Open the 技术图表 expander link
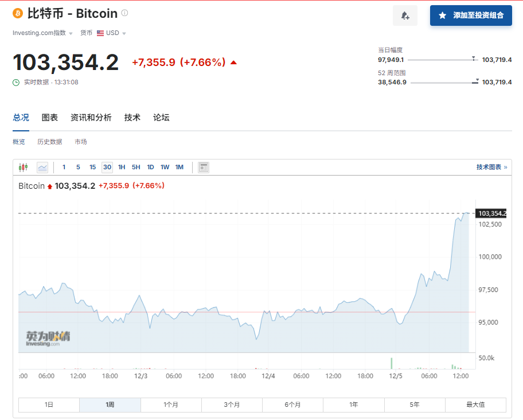The width and height of the screenshot is (523, 420). (x=491, y=168)
